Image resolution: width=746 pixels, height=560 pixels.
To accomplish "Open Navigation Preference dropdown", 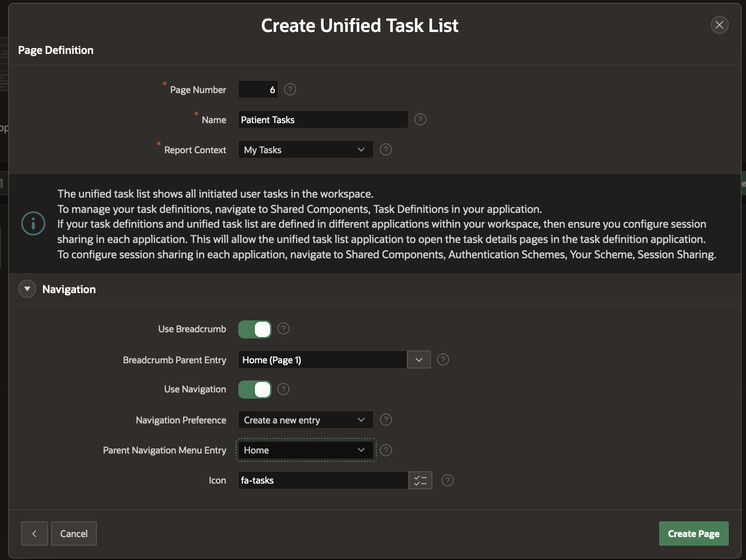I will [x=305, y=420].
